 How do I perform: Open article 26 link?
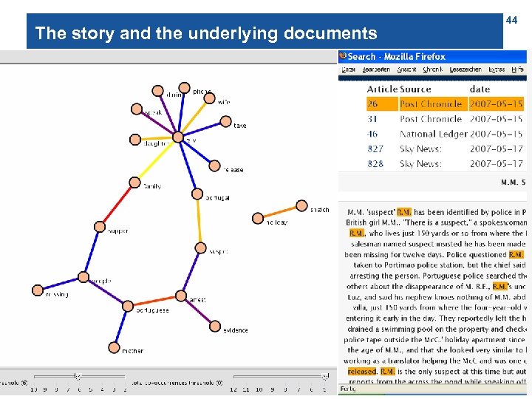coord(372,104)
